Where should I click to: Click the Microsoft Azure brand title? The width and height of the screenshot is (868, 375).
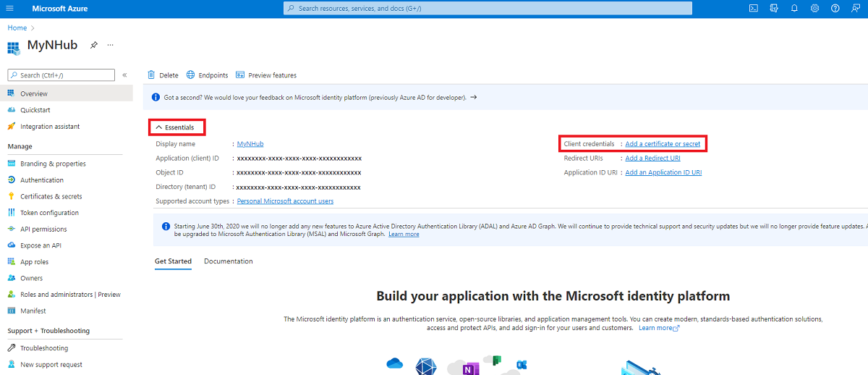click(61, 8)
